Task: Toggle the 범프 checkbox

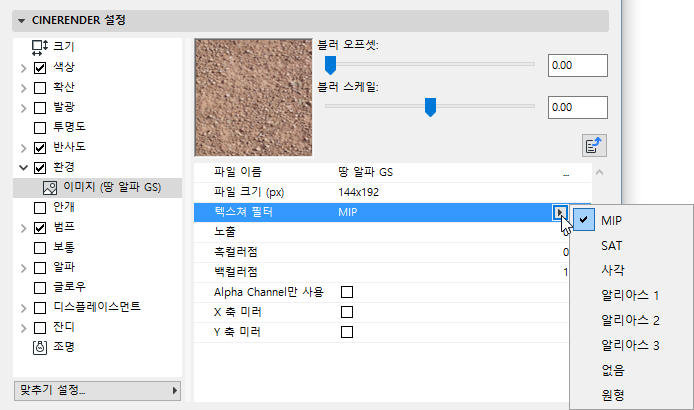Action: click(40, 228)
